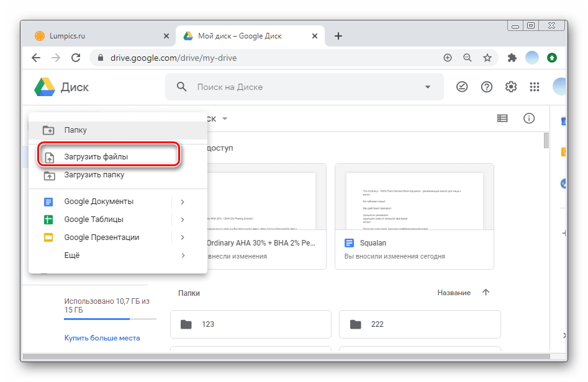Click the padlock site info icon
Image resolution: width=588 pixels, height=382 pixels.
point(100,58)
